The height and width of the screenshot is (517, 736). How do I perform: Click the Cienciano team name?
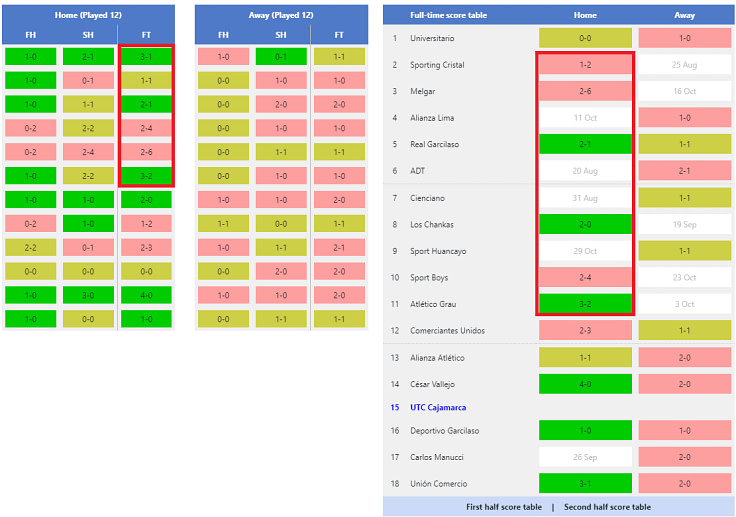click(x=427, y=198)
